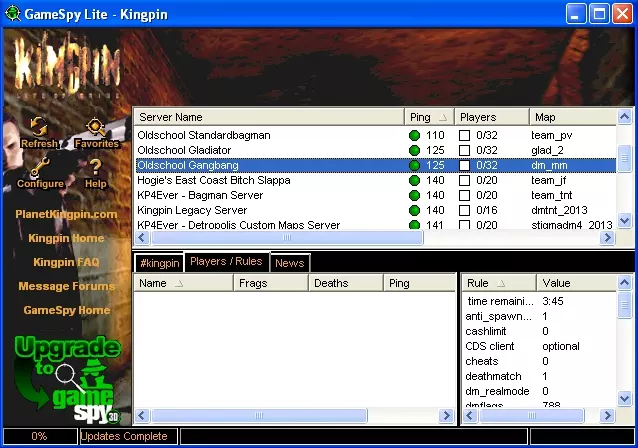The image size is (638, 448).
Task: Click green ping dot for Hogie's East Coast server
Action: pos(414,180)
